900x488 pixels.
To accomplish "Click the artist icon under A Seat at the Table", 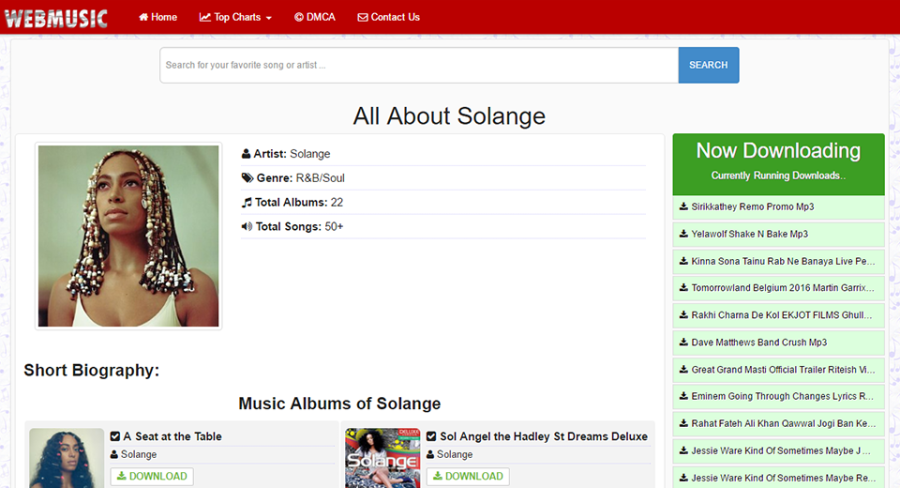I will coord(114,454).
